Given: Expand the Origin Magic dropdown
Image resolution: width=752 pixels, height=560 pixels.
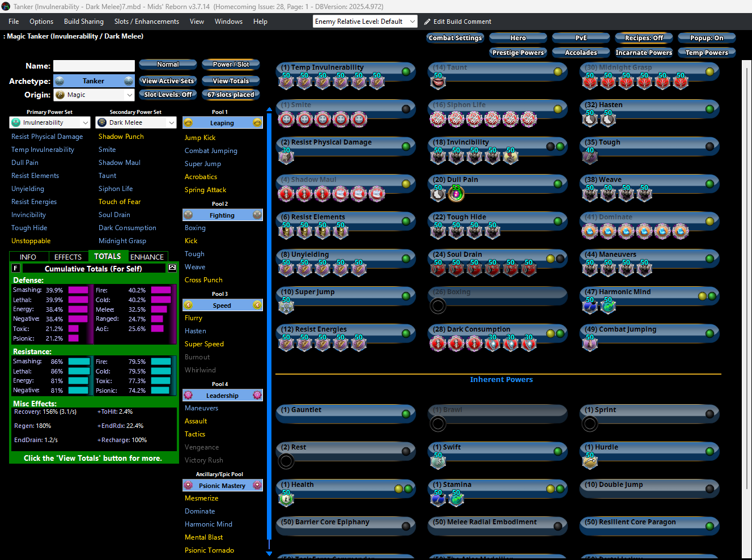Looking at the screenshot, I should pyautogui.click(x=129, y=95).
